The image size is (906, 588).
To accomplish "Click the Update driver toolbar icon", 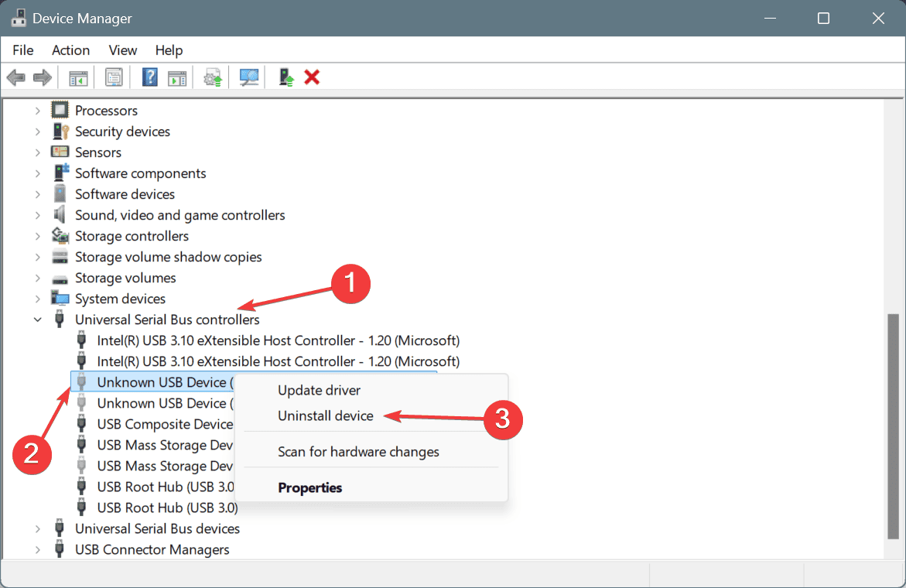I will click(213, 77).
